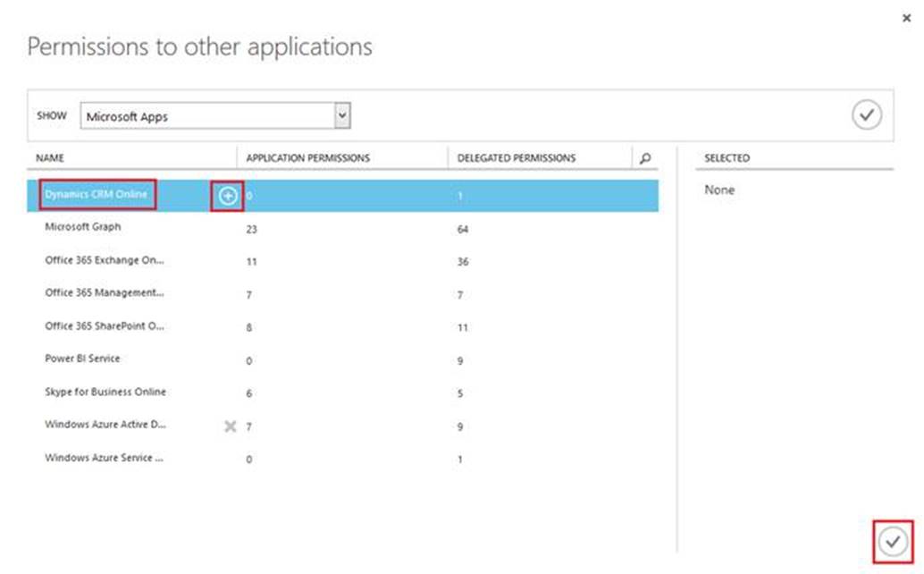This screenshot has height=574, width=924.
Task: Click the bottom-right complete checkmark button
Action: [x=892, y=541]
